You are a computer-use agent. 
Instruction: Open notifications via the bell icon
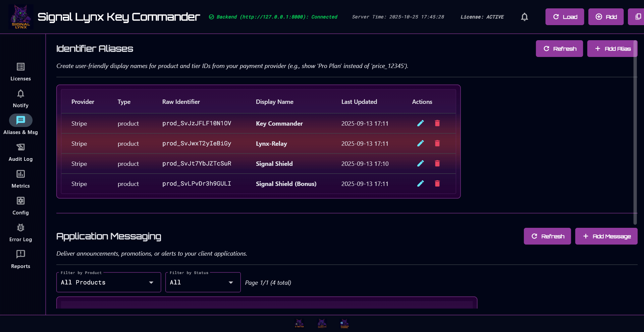pyautogui.click(x=524, y=17)
